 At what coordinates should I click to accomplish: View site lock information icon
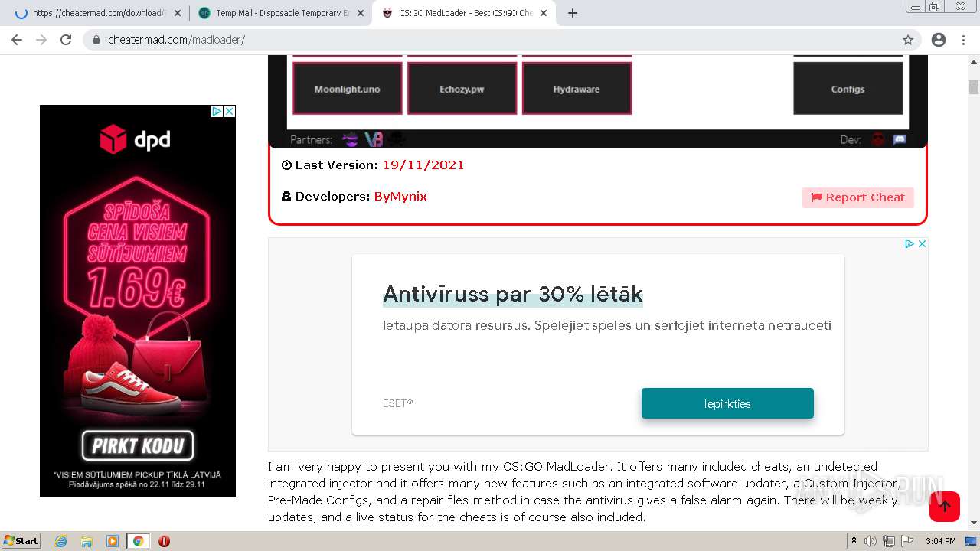[x=96, y=40]
